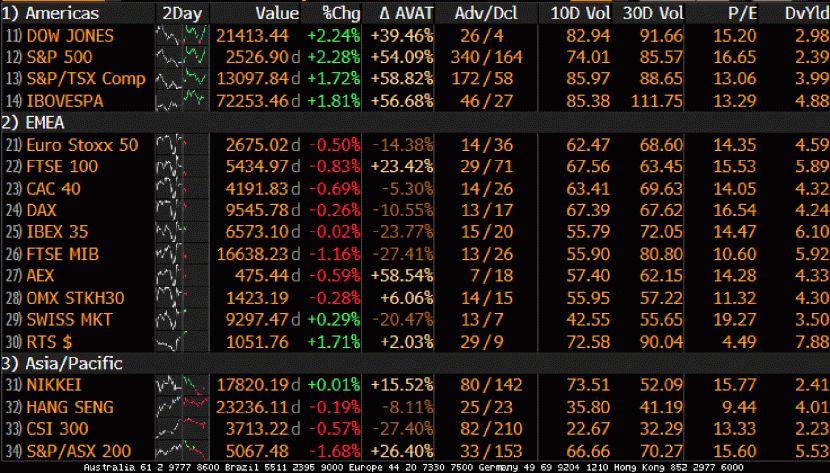Select the CSI 300 index name

57,429
